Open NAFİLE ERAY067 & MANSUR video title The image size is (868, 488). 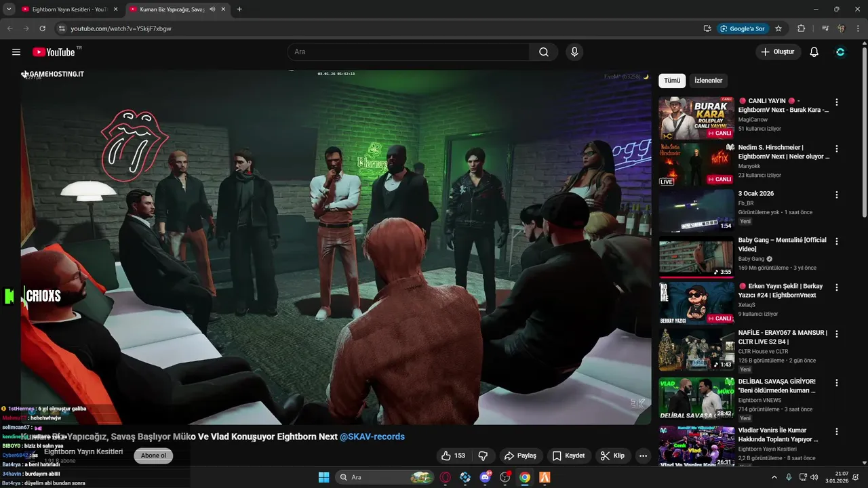pos(783,337)
